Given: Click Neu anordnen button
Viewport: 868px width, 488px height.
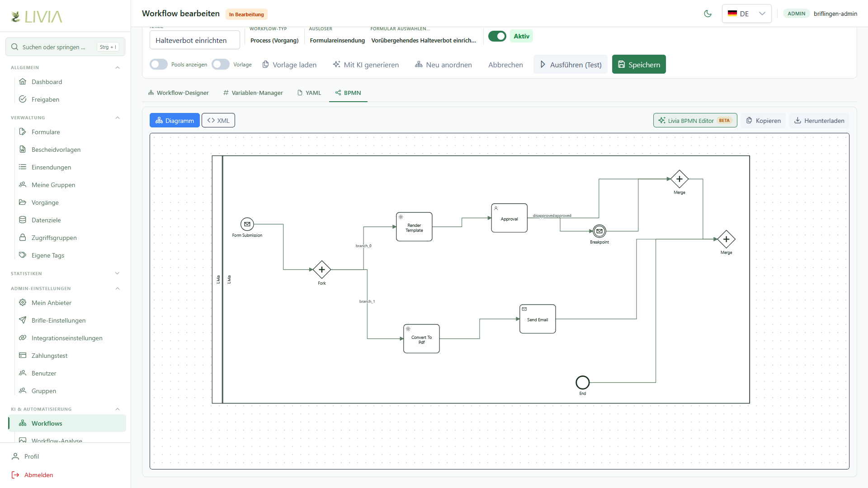Looking at the screenshot, I should click(443, 65).
